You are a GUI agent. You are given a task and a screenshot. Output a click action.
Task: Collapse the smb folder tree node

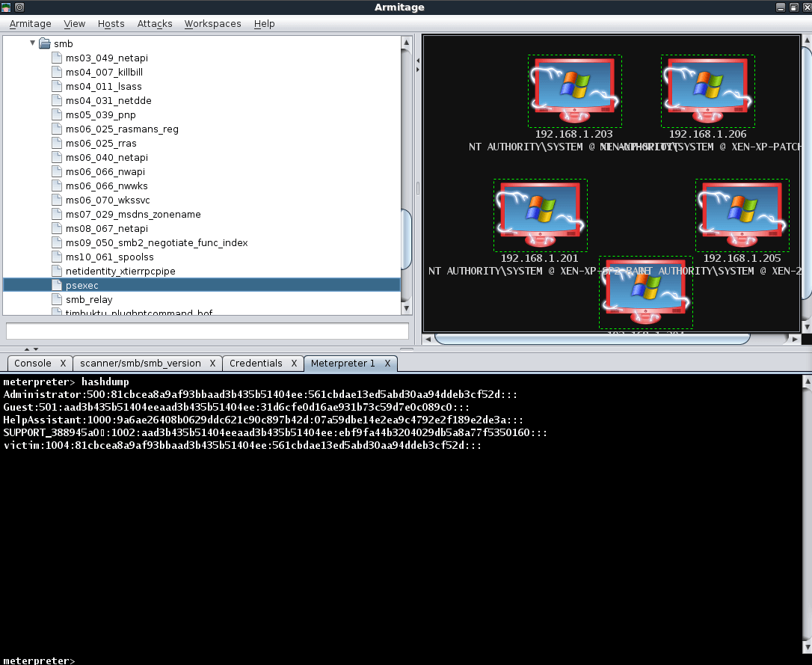click(x=32, y=43)
